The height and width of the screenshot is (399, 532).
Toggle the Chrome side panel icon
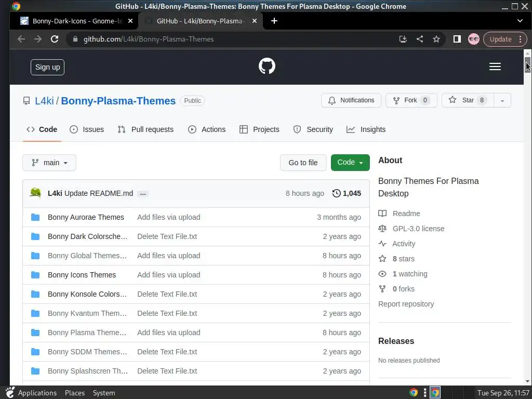pos(457,39)
